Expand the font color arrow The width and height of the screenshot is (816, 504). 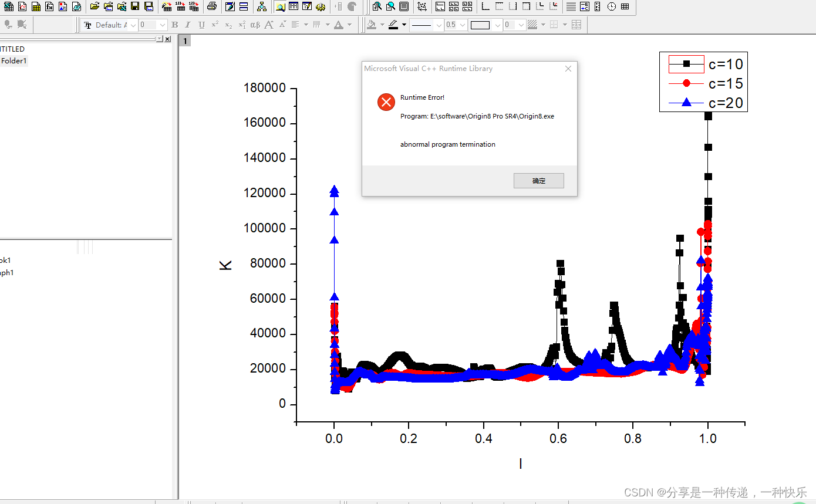click(350, 25)
